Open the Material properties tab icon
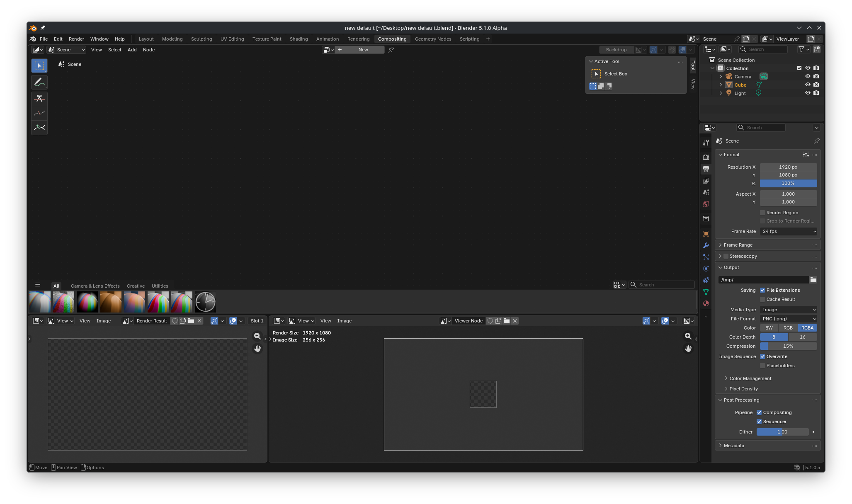Image resolution: width=852 pixels, height=504 pixels. point(706,303)
